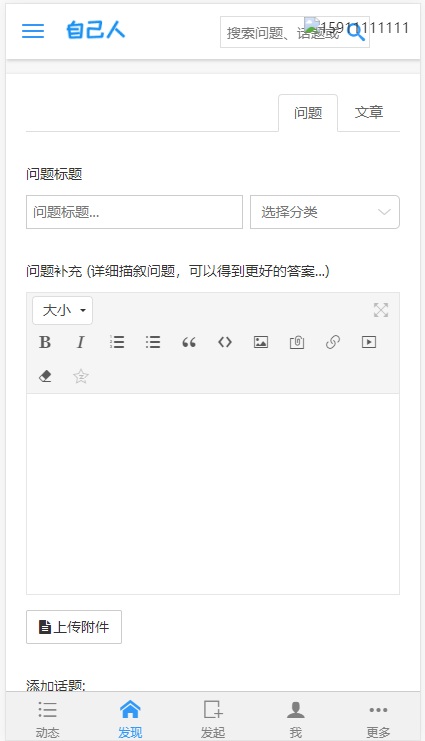Open the 发起 bottom tab

click(x=213, y=719)
